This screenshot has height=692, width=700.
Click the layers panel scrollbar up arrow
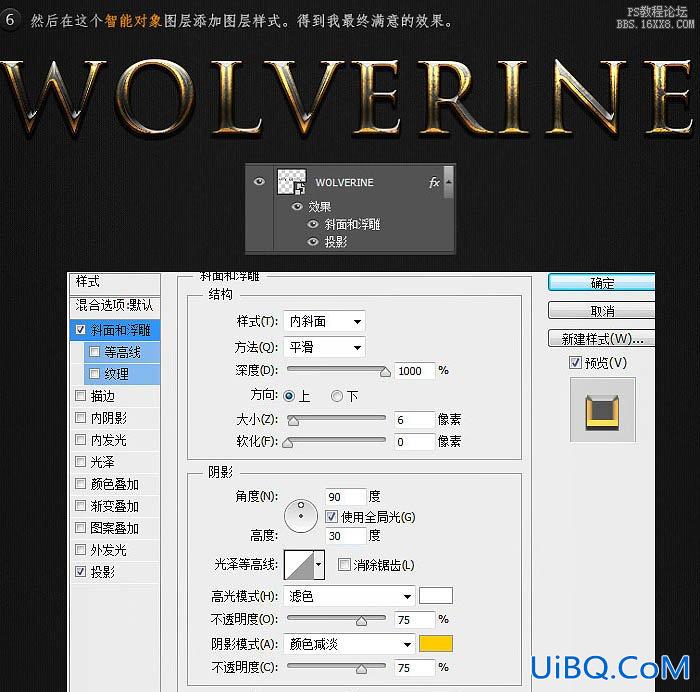pyautogui.click(x=449, y=182)
